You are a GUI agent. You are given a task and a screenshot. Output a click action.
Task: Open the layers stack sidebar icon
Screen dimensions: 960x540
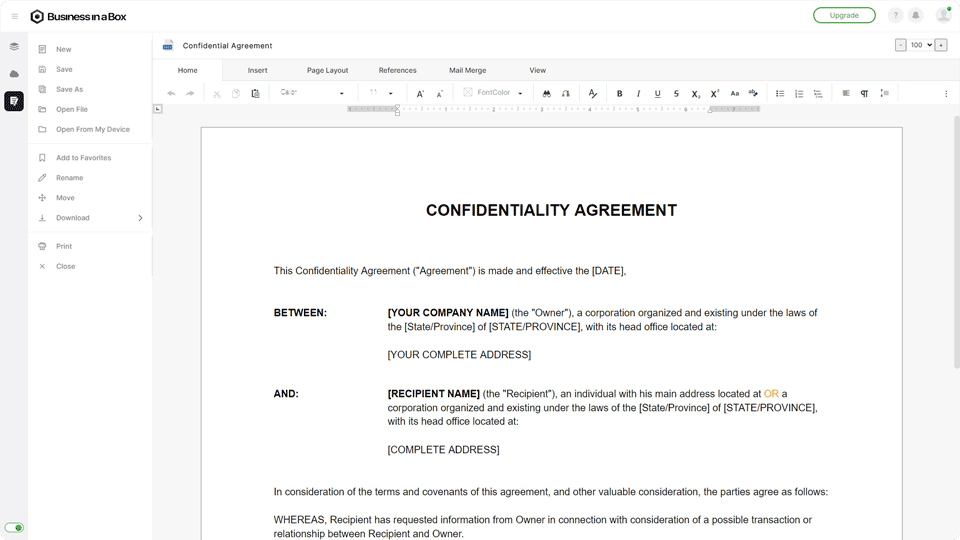pos(14,47)
